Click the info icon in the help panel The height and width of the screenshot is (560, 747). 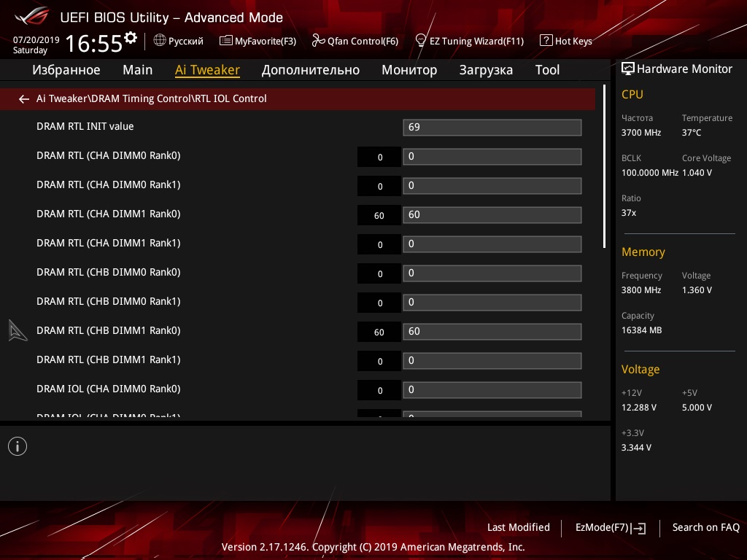point(18,446)
